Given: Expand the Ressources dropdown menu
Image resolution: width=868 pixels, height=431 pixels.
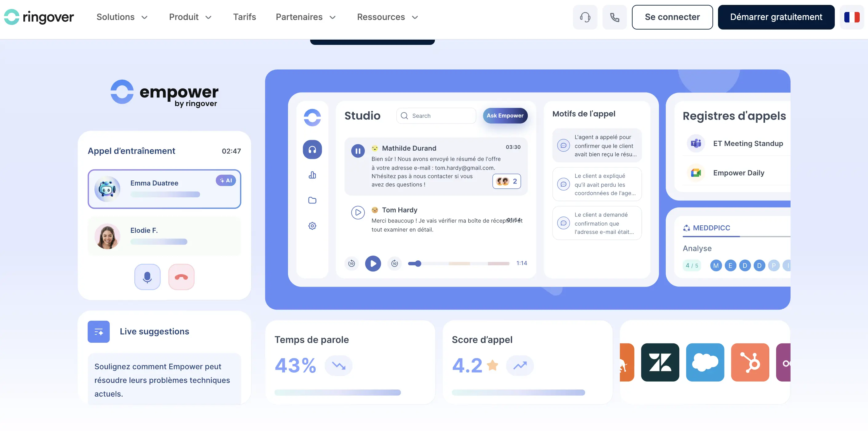Looking at the screenshot, I should point(388,17).
